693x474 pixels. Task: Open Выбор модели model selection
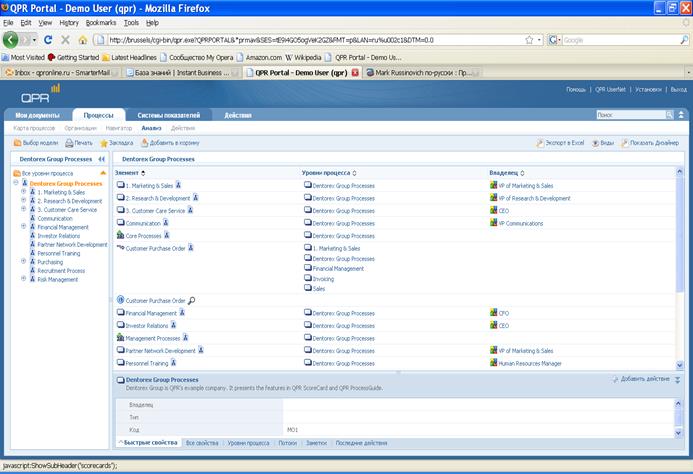tap(36, 143)
